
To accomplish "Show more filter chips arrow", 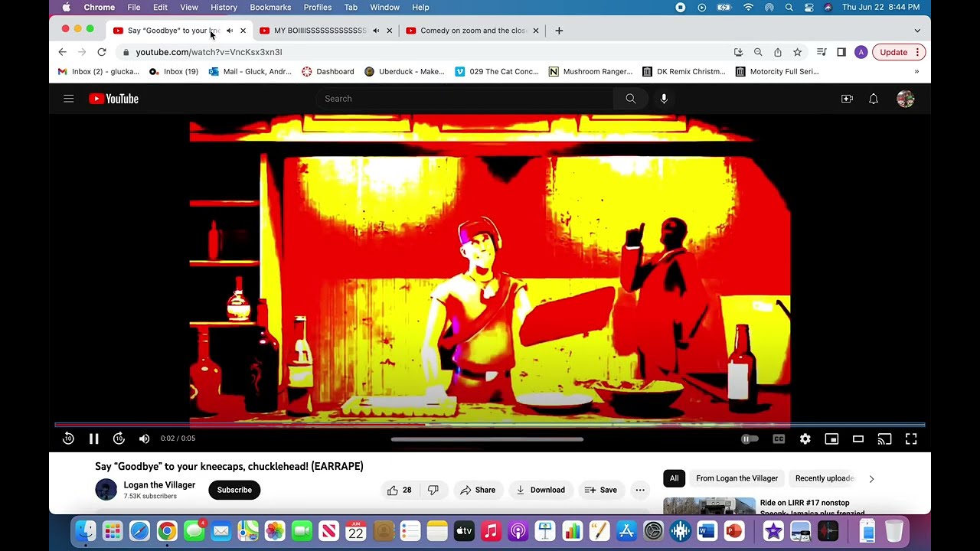I will [x=871, y=478].
